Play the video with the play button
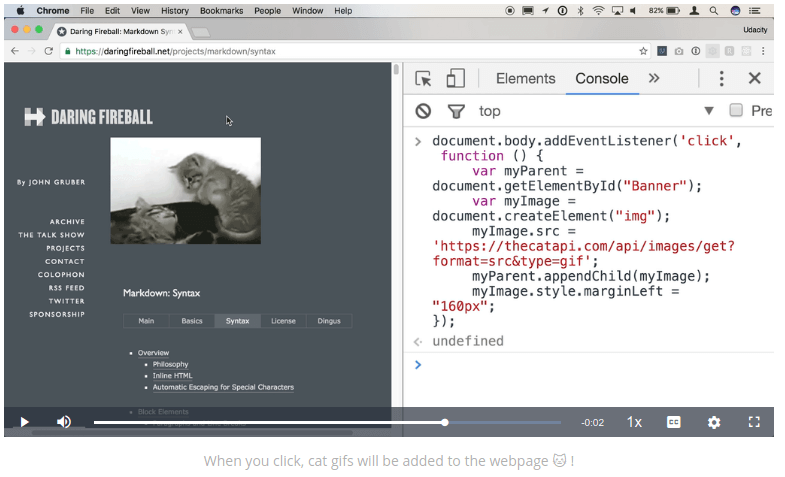This screenshot has width=785, height=477. pos(24,422)
